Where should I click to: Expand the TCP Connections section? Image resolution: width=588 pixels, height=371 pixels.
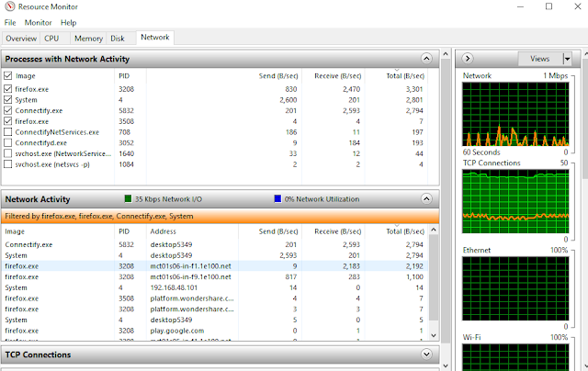[426, 354]
